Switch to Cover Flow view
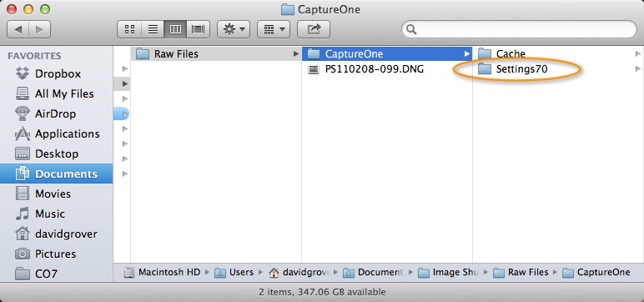Viewport: 644px width, 302px height. 199,29
